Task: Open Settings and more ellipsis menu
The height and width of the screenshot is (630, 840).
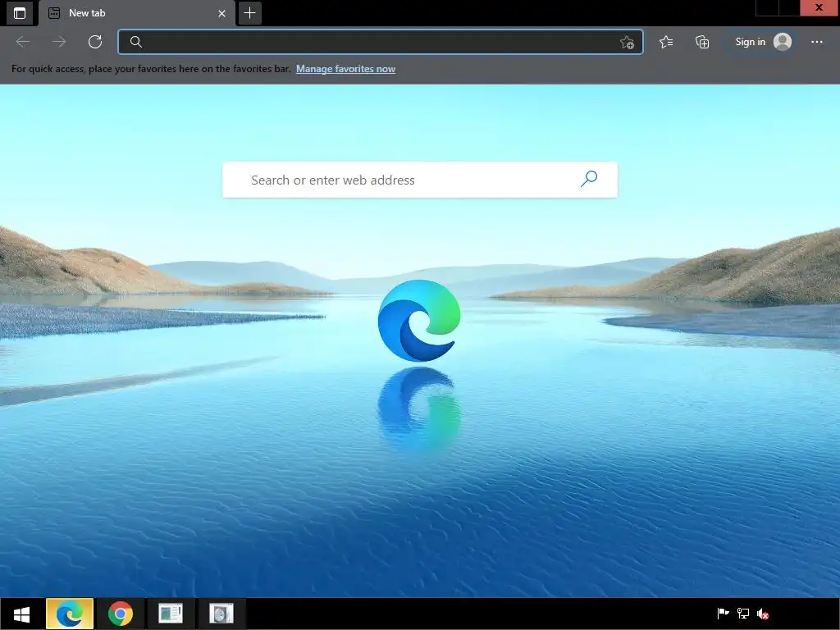Action: 816,42
